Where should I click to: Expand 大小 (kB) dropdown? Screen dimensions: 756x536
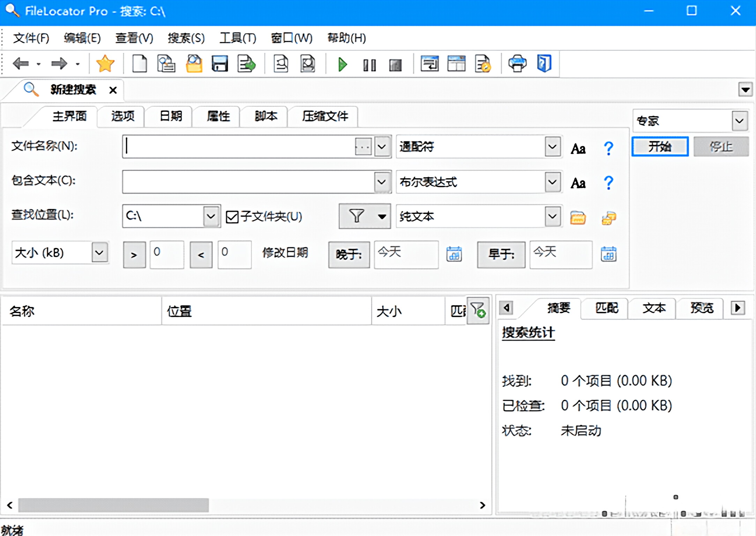tap(99, 252)
